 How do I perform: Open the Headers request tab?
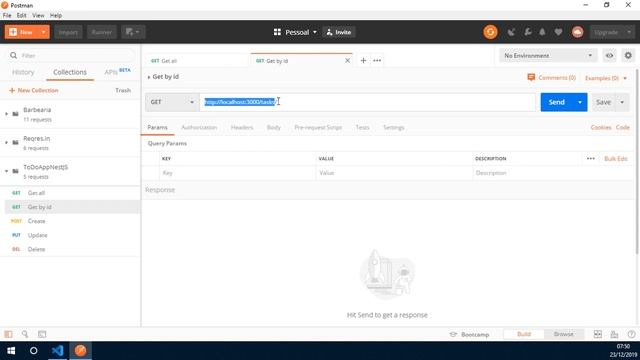tap(242, 127)
